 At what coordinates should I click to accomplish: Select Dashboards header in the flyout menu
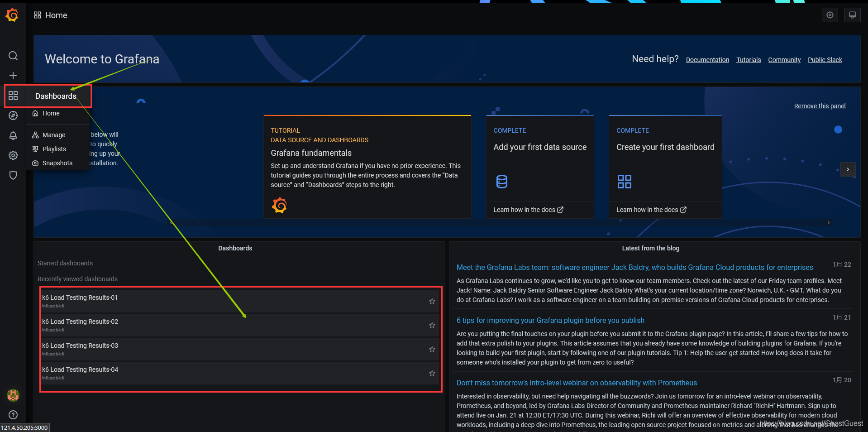tap(56, 96)
